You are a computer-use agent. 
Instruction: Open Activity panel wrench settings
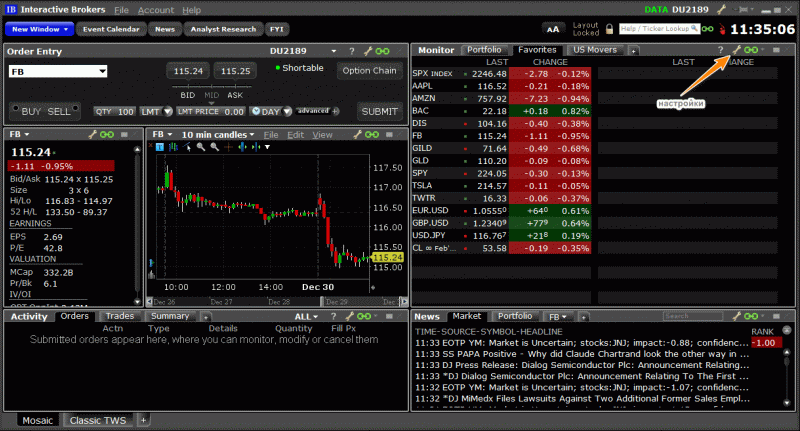pyautogui.click(x=349, y=316)
